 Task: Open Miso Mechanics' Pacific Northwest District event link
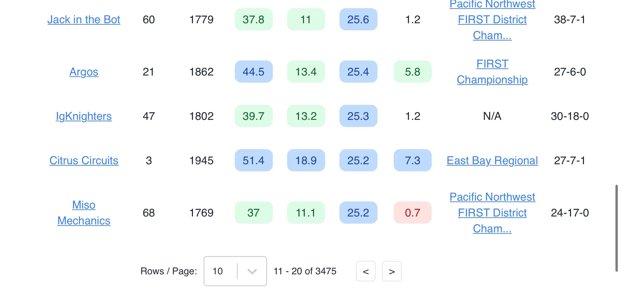coord(492,213)
